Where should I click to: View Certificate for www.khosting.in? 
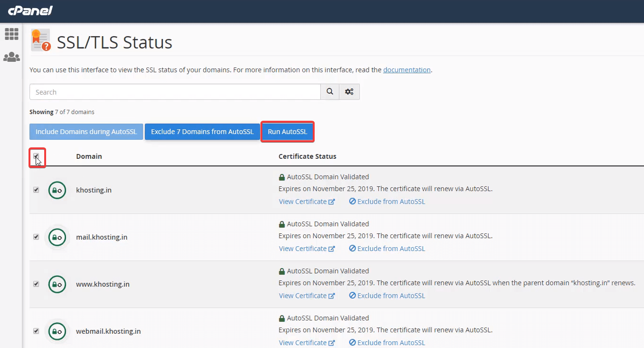[x=303, y=295]
